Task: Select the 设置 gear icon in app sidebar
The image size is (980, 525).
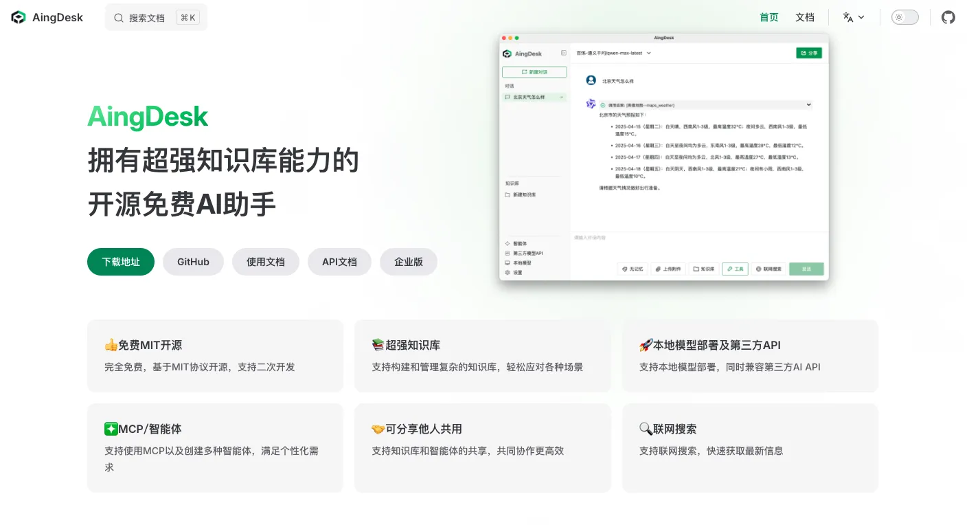Action: (508, 272)
